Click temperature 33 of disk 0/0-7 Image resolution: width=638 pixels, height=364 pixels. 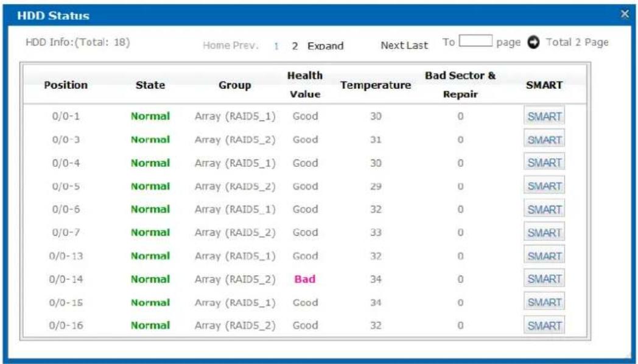tap(376, 233)
